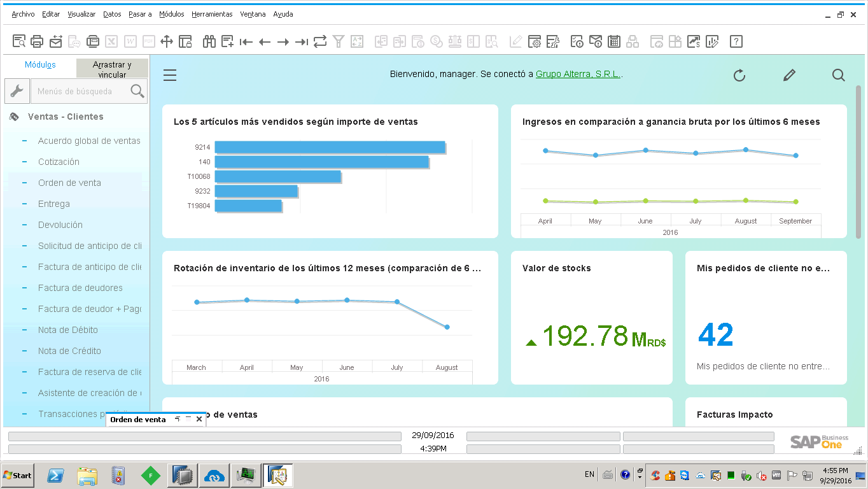Open the print preview toolbar icon
Viewport: 868px width, 489px height.
click(x=20, y=41)
